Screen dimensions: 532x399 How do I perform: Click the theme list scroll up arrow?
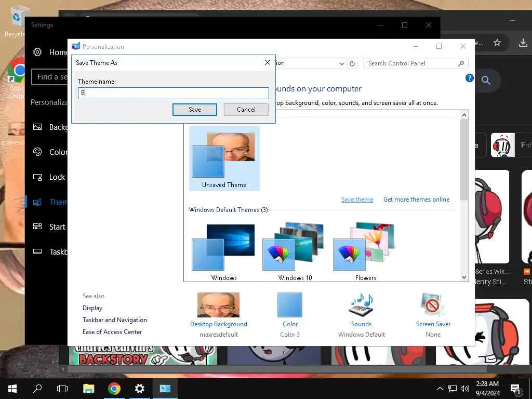(x=464, y=115)
